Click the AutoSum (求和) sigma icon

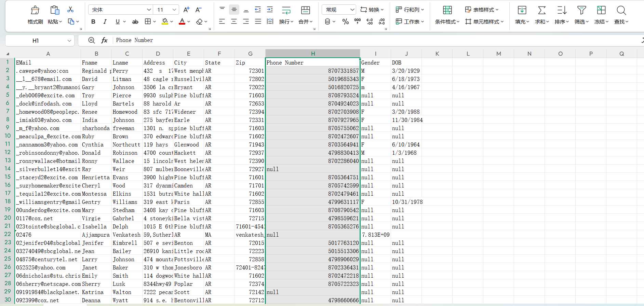(542, 10)
